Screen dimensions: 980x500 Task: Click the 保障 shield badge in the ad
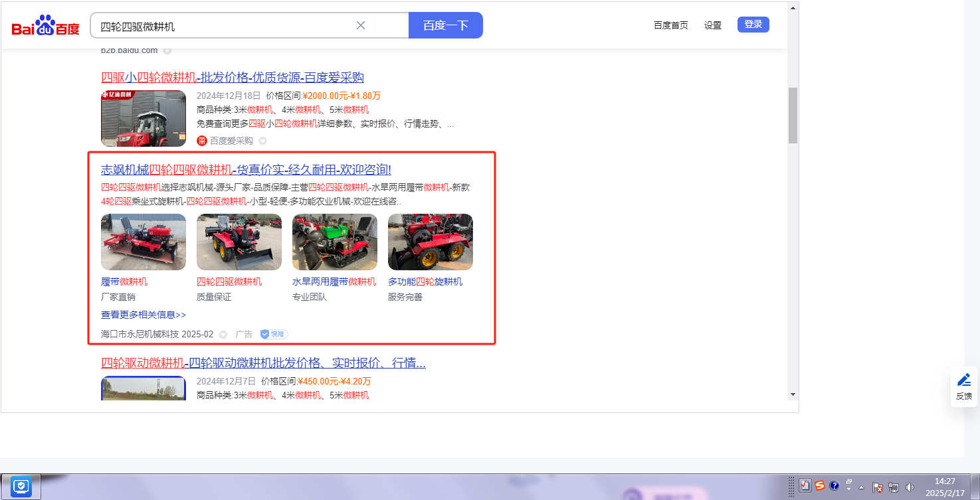click(274, 334)
